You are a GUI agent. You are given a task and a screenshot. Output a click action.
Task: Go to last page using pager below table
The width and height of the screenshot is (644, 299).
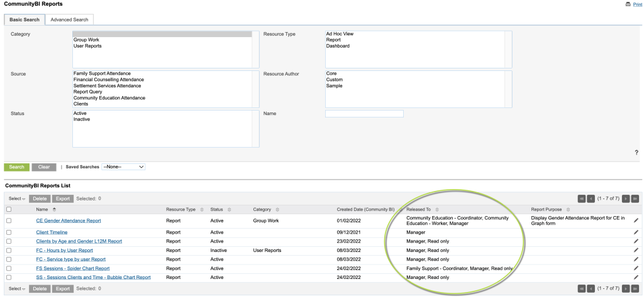pyautogui.click(x=635, y=288)
